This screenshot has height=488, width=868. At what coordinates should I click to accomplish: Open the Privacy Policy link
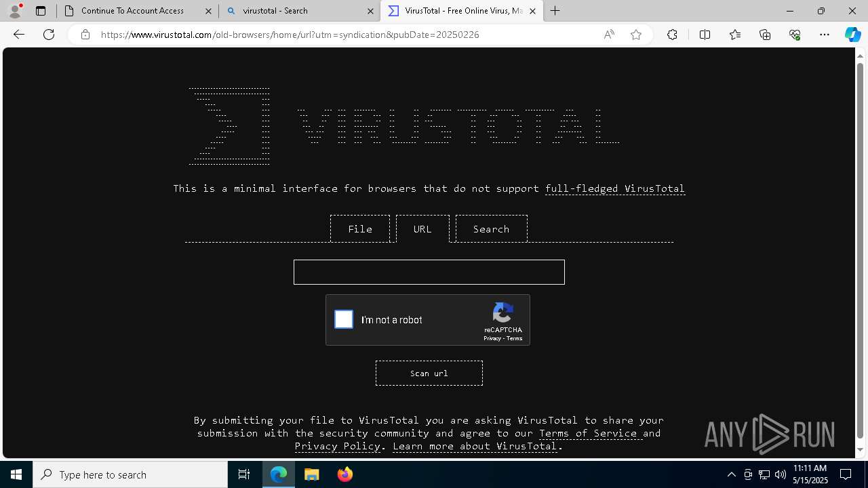(338, 446)
